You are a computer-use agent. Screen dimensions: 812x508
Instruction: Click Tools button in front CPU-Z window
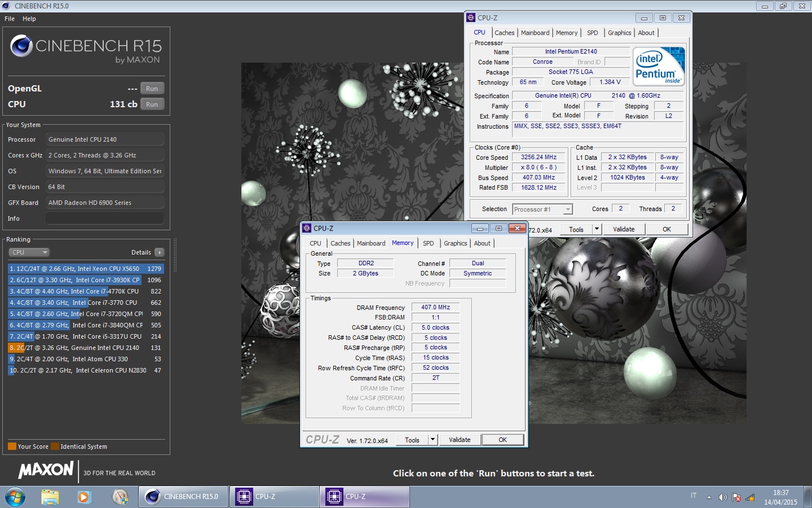(412, 440)
